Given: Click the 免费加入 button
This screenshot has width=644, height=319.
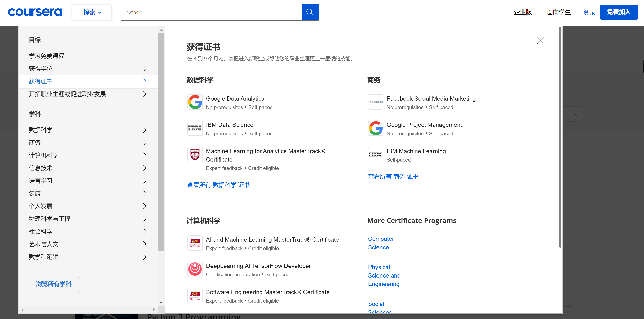Looking at the screenshot, I should (x=619, y=12).
